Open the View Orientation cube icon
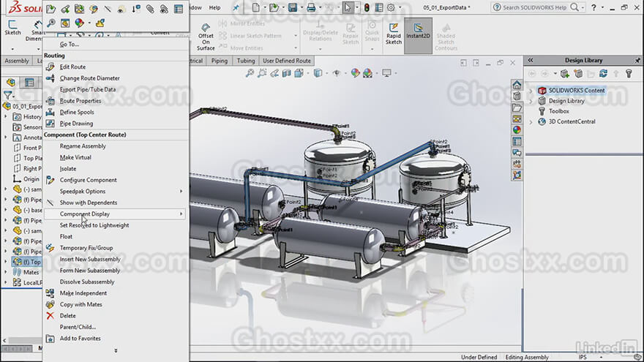Image resolution: width=644 pixels, height=362 pixels. [x=299, y=73]
